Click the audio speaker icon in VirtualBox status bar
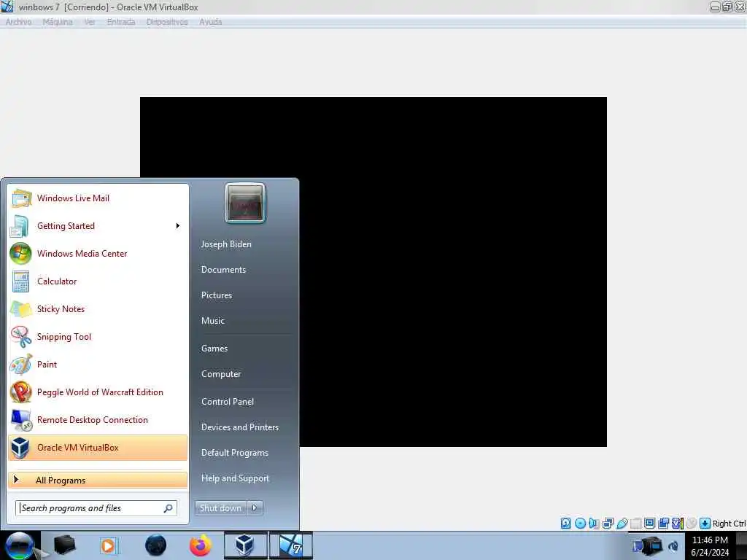The height and width of the screenshot is (560, 747). tap(594, 524)
